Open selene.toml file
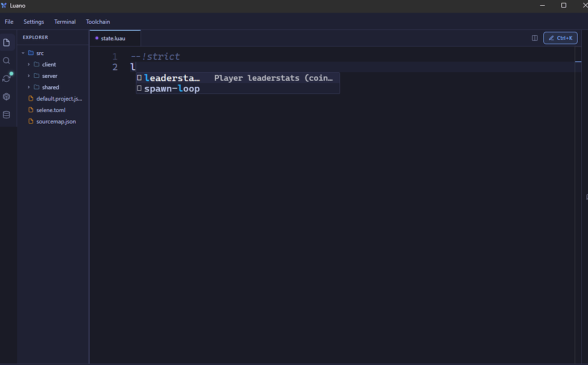 (51, 110)
